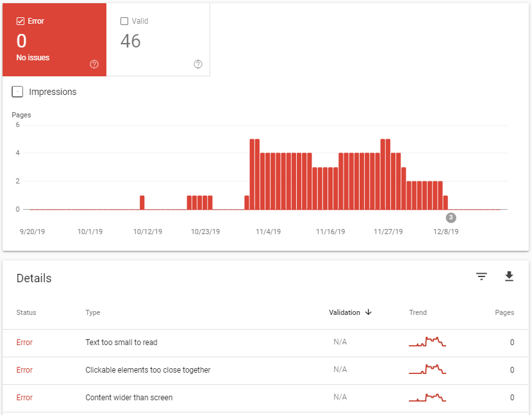Click the 10/12/19 date axis label

[x=147, y=232]
